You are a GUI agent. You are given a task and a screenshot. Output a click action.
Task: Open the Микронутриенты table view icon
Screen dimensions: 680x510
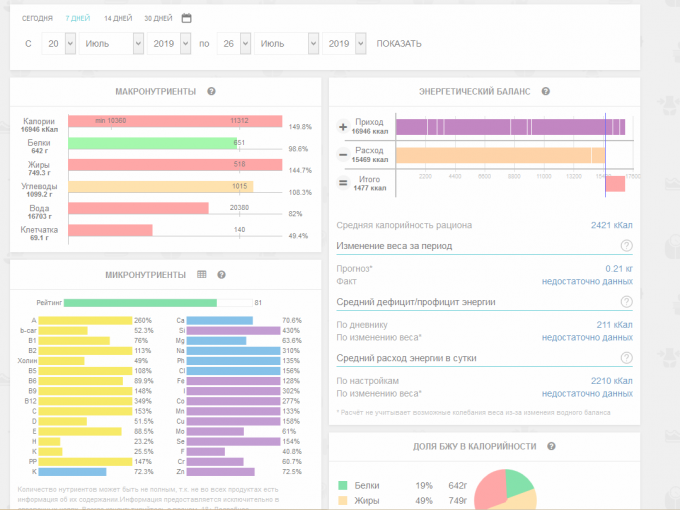(x=201, y=274)
